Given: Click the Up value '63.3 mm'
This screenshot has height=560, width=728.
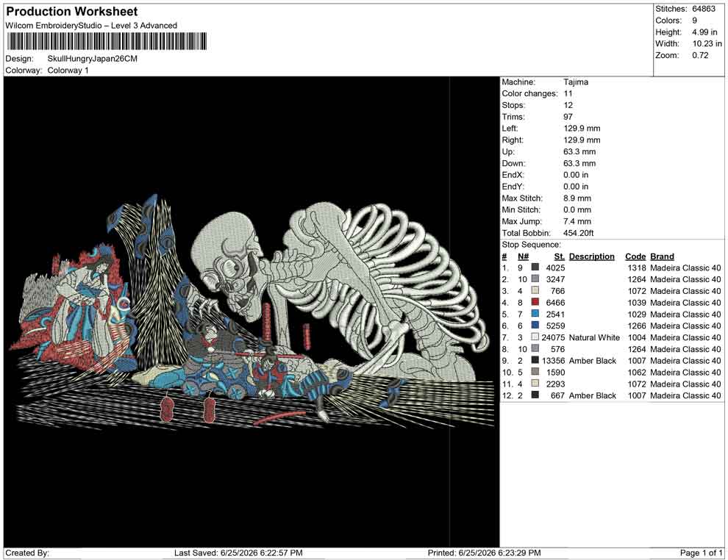Looking at the screenshot, I should pyautogui.click(x=579, y=151).
